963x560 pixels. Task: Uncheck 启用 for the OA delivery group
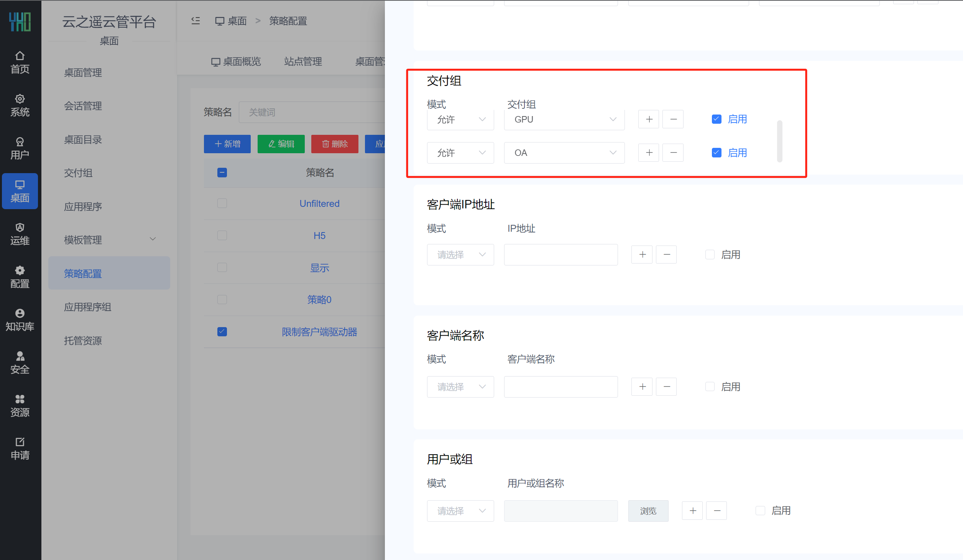pyautogui.click(x=716, y=152)
